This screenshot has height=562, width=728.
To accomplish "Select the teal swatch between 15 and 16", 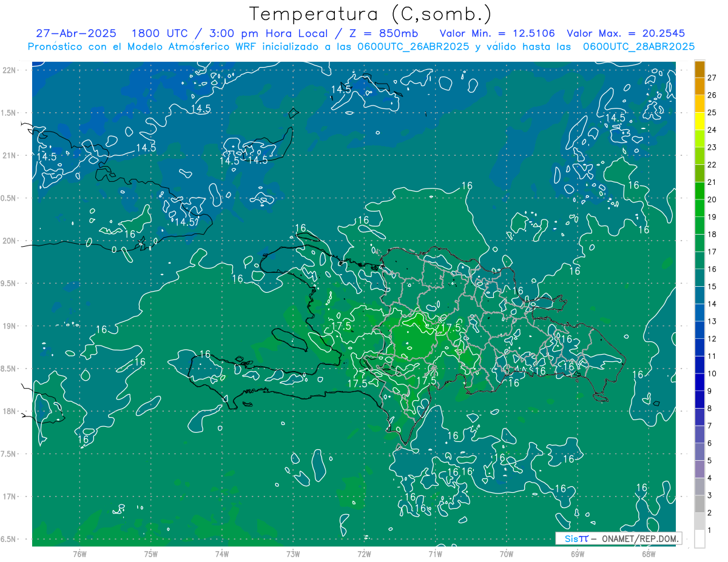I will pos(699,278).
